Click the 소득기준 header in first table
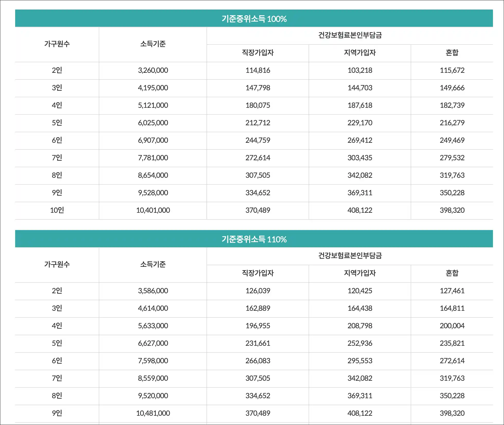This screenshot has width=504, height=425. 153,44
